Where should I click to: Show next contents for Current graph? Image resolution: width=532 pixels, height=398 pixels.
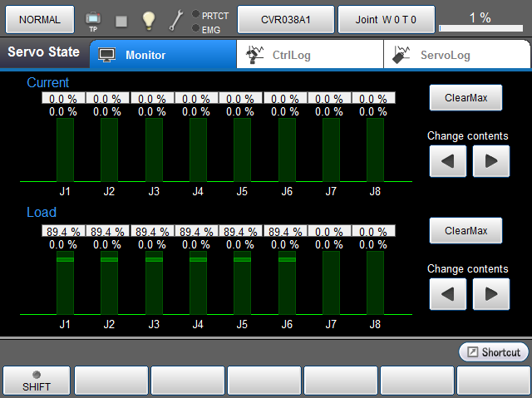[490, 161]
